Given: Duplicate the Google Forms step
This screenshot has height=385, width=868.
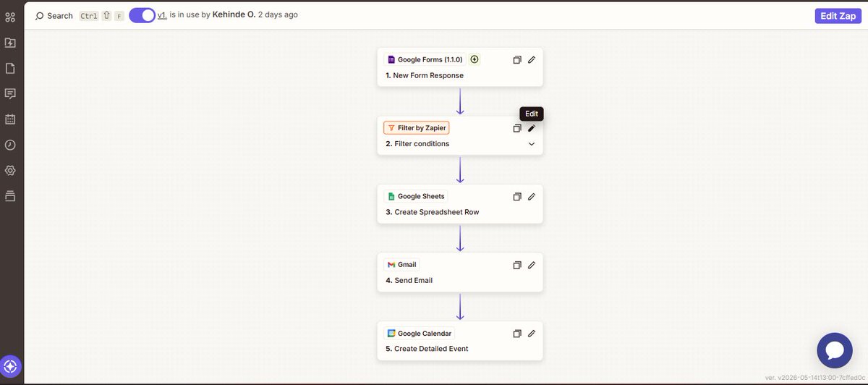Looking at the screenshot, I should [x=517, y=60].
